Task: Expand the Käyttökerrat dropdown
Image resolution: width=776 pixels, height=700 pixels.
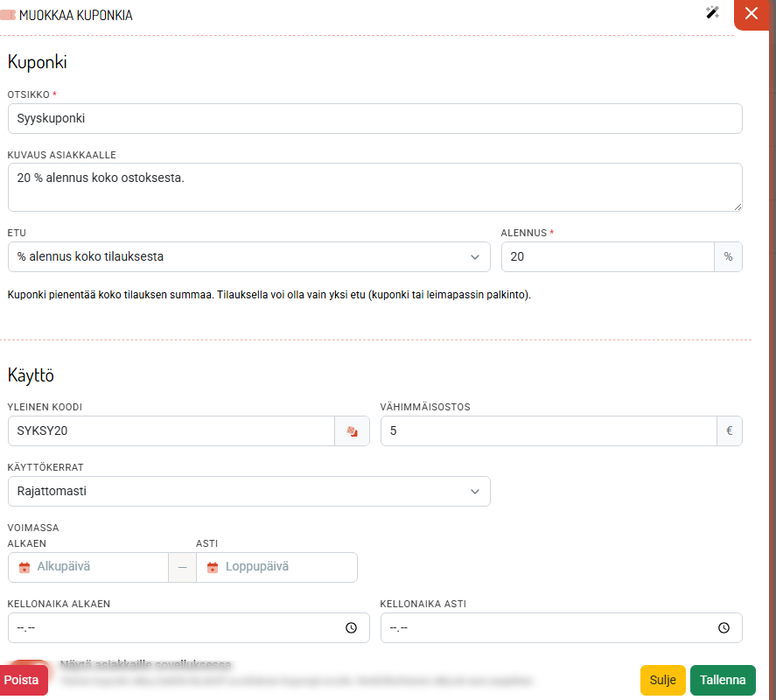Action: coord(249,491)
